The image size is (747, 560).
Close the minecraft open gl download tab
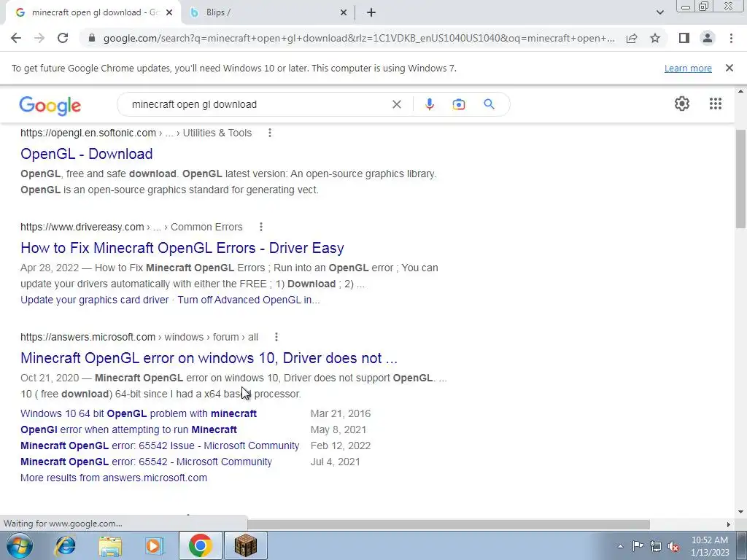(x=169, y=13)
